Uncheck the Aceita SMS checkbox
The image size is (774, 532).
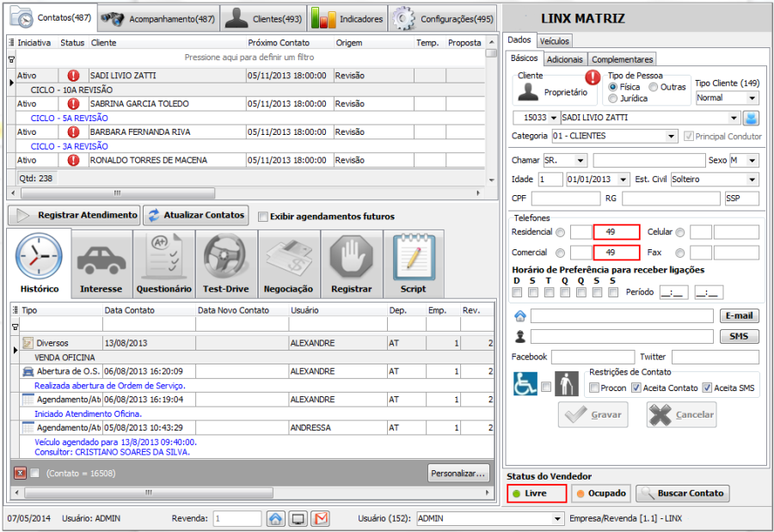point(707,388)
